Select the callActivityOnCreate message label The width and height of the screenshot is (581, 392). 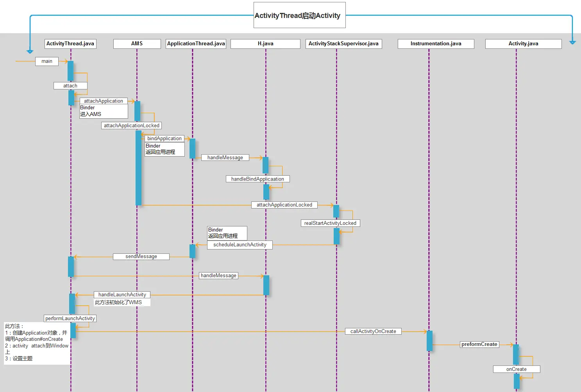point(373,331)
